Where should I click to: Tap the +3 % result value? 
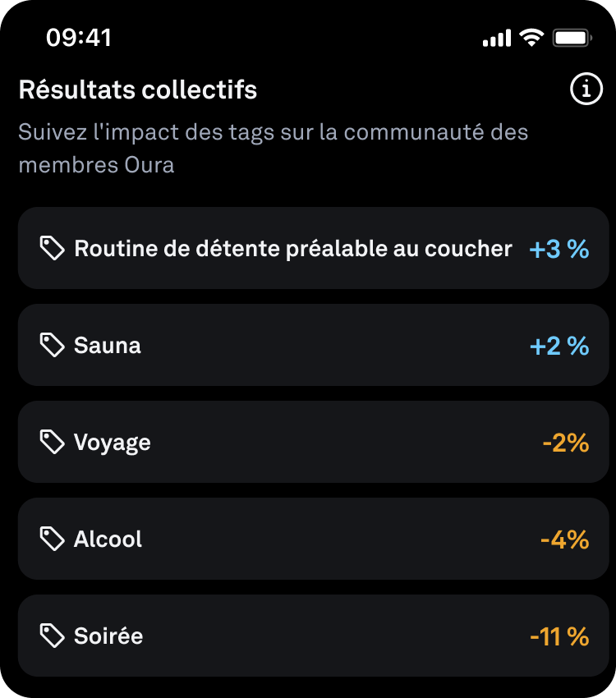click(x=559, y=249)
